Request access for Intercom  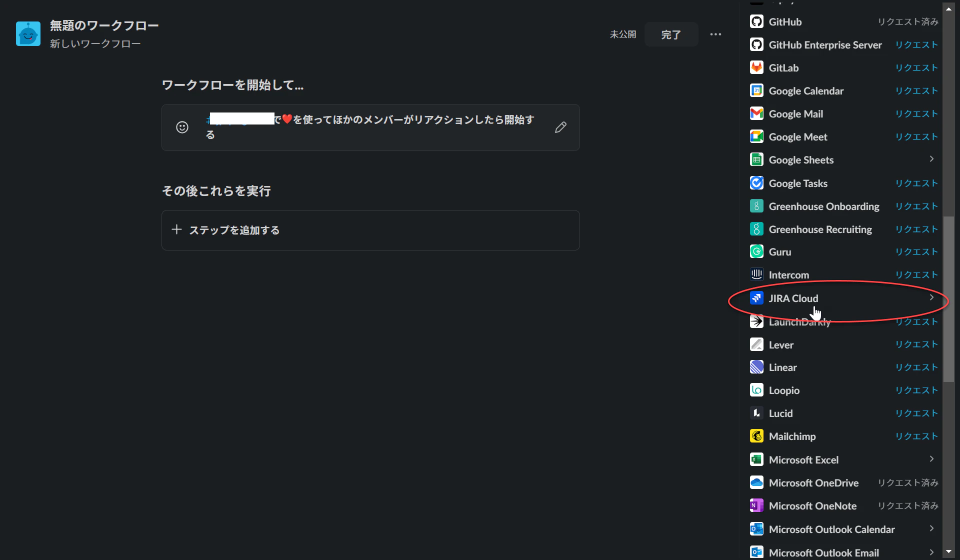coord(916,275)
